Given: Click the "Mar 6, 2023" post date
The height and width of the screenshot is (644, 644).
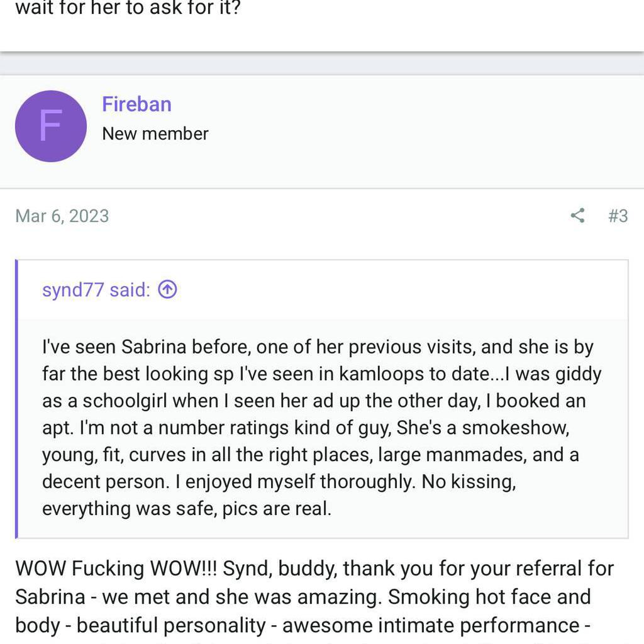Looking at the screenshot, I should tap(62, 216).
